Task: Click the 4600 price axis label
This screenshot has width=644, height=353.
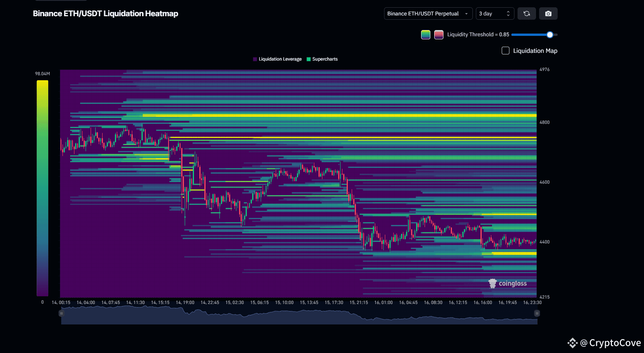Action: pyautogui.click(x=545, y=182)
